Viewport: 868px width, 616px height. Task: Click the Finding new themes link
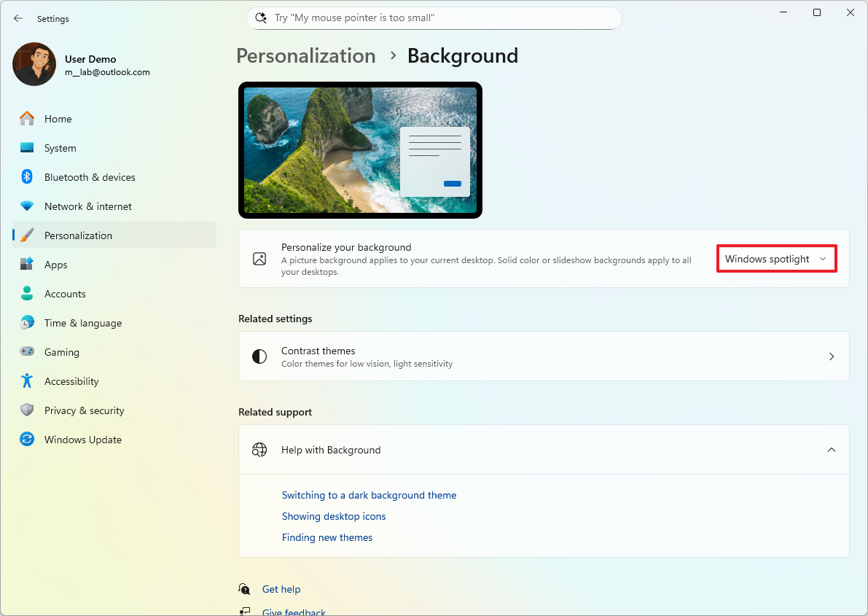(327, 537)
